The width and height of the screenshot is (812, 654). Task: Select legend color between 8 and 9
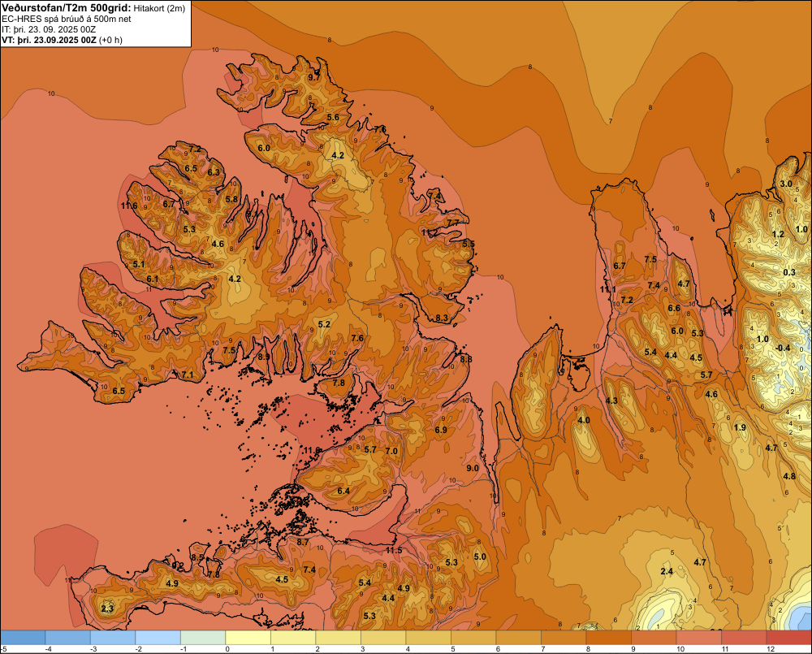(x=608, y=638)
